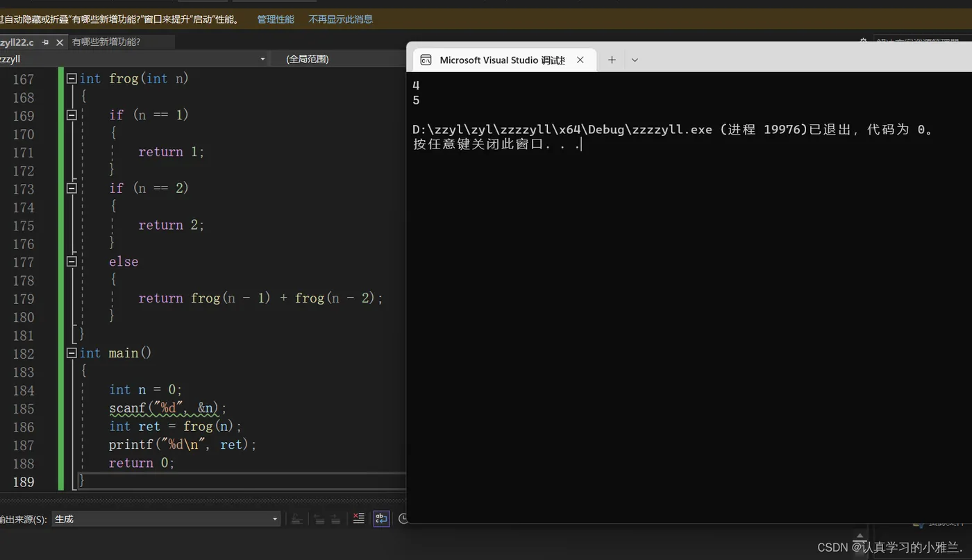Place cursor on 'int frog(int n)' line
972x560 pixels.
134,79
